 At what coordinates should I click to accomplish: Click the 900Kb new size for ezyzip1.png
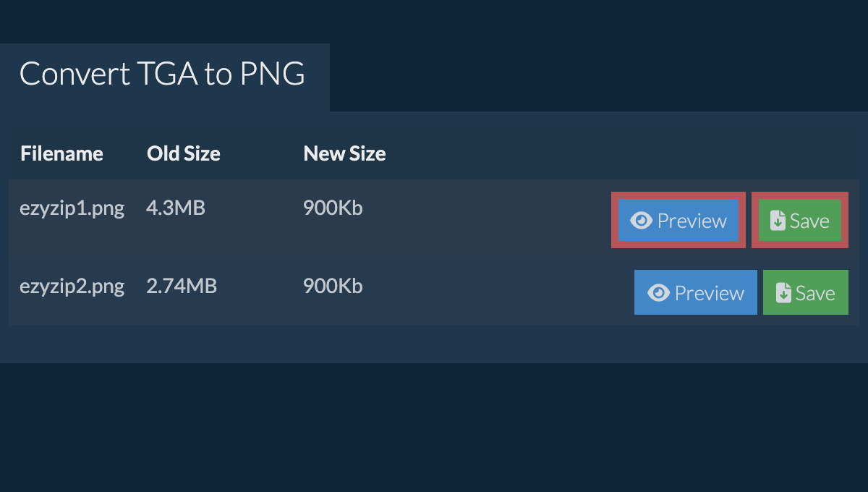(333, 209)
